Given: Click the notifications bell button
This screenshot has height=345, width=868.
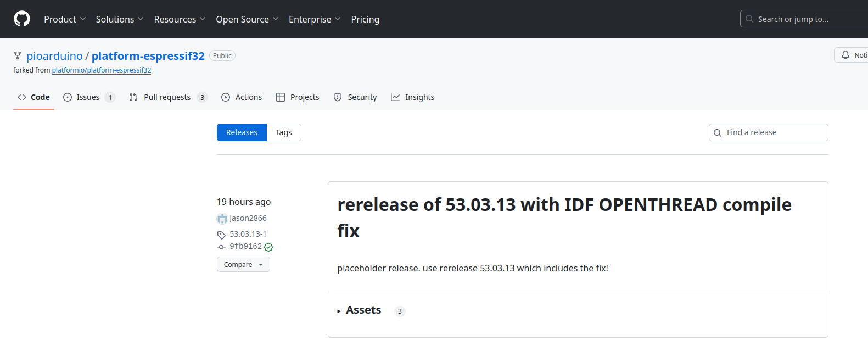Looking at the screenshot, I should (x=852, y=55).
